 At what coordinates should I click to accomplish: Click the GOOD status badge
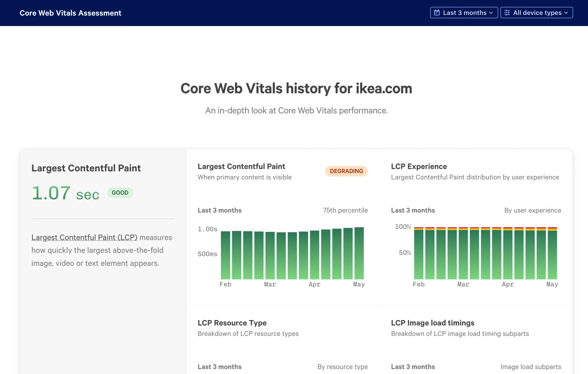click(x=120, y=193)
